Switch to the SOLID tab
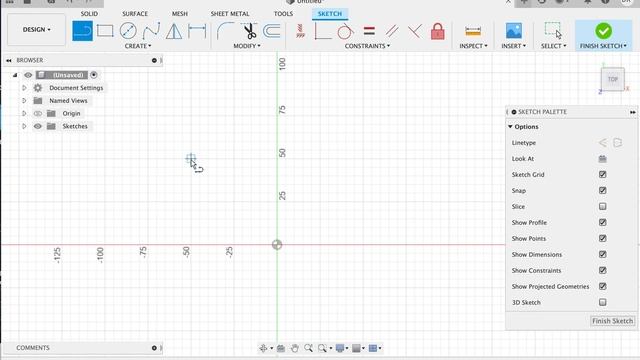640x360 pixels. coord(89,14)
